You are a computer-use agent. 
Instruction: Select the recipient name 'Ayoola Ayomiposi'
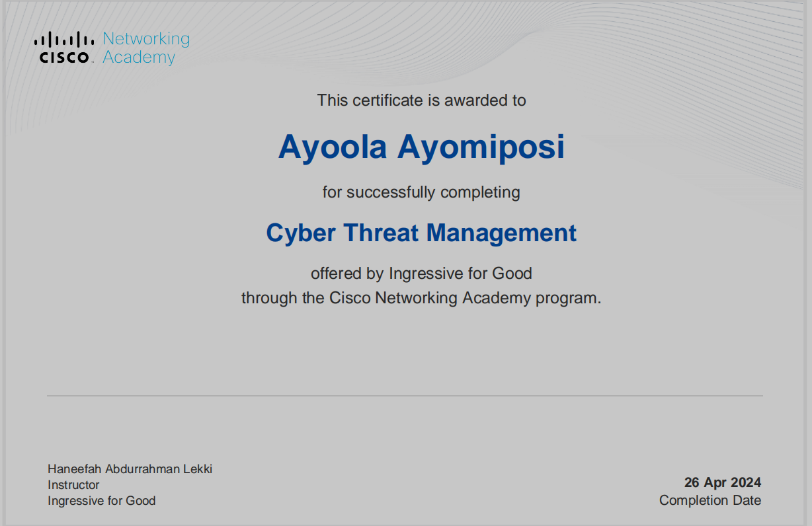[421, 147]
